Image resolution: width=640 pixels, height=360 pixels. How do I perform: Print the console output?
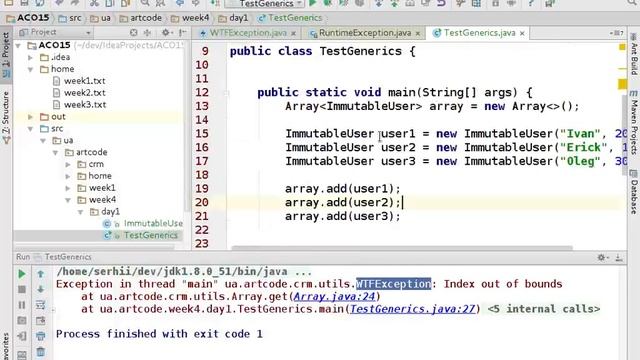click(40, 336)
